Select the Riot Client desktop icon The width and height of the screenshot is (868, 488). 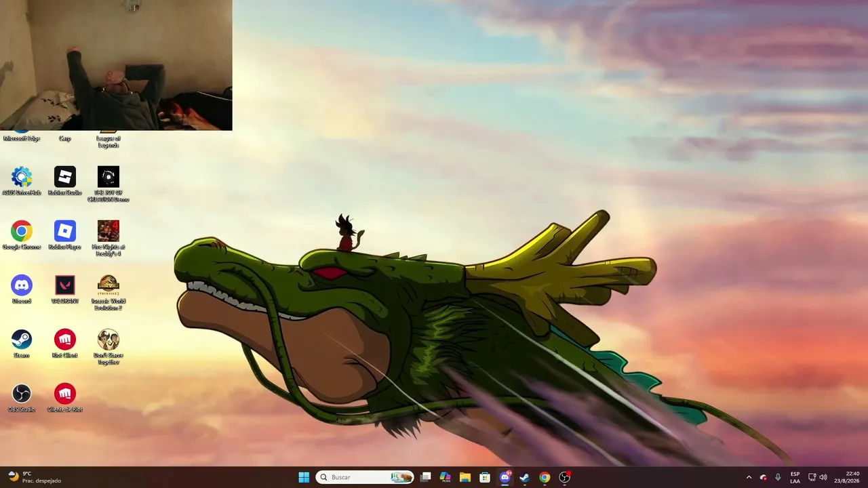(x=65, y=343)
